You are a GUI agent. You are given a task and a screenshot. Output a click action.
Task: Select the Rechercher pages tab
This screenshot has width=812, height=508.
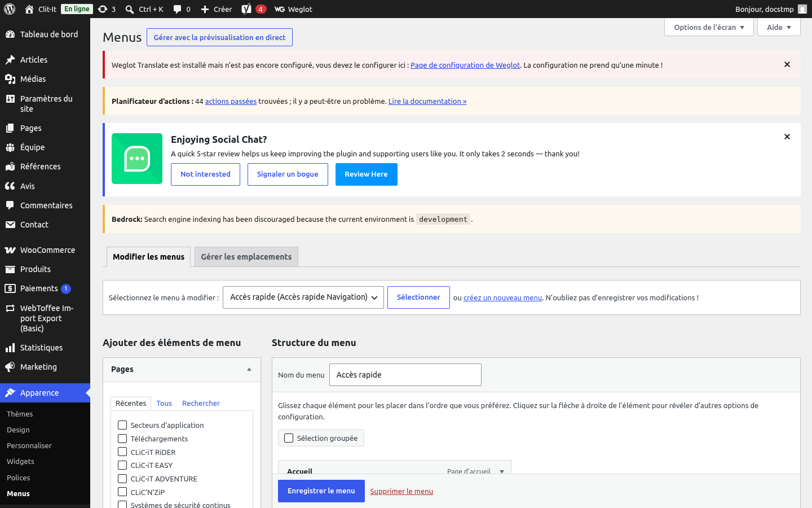(201, 403)
